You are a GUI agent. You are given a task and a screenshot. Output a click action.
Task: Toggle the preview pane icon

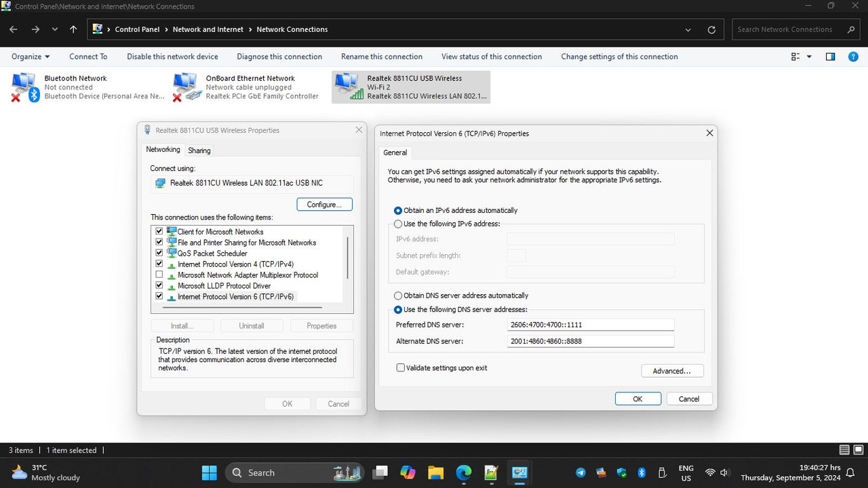tap(830, 57)
